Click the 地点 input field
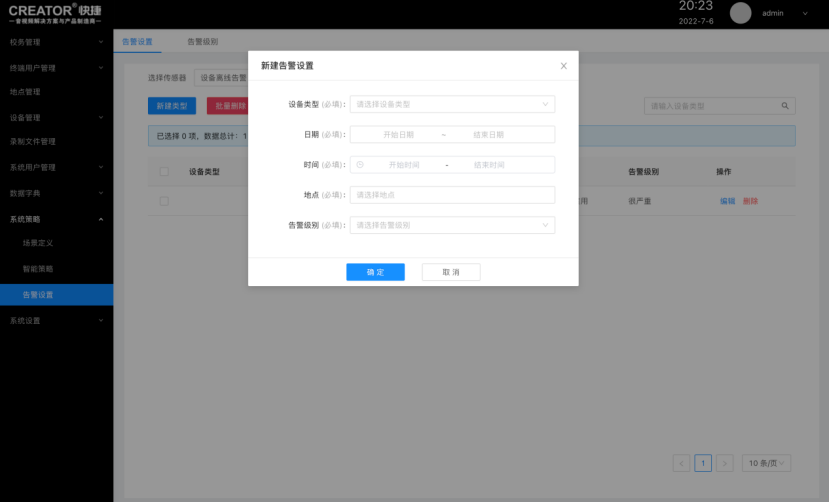This screenshot has width=829, height=502. (x=451, y=195)
